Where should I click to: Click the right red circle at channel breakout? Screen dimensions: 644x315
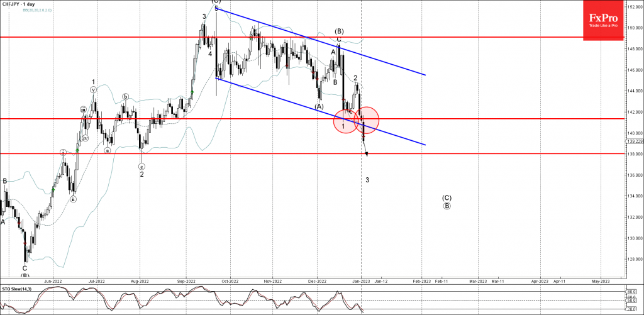367,118
